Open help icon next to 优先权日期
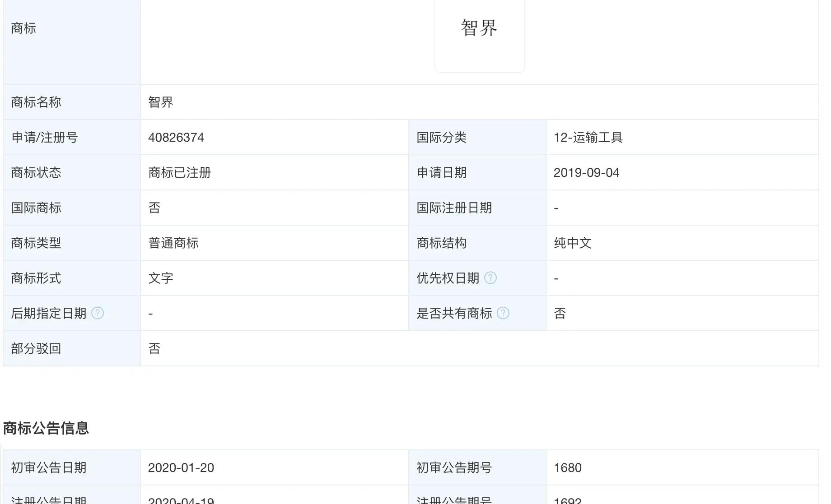Image resolution: width=831 pixels, height=504 pixels. pos(490,278)
